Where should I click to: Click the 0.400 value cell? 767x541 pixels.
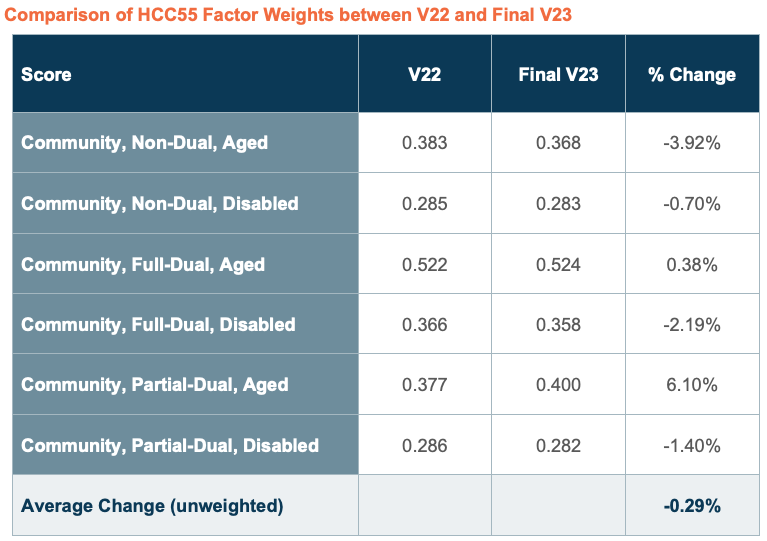pos(558,385)
